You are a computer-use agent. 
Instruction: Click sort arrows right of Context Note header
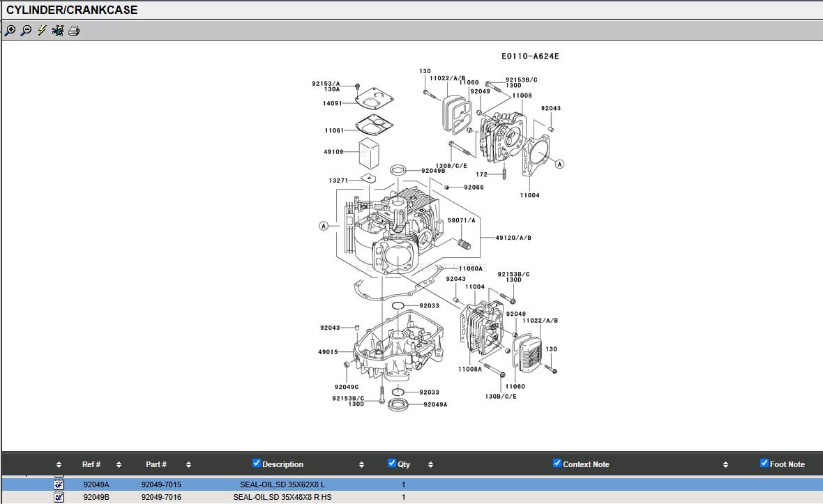pos(725,465)
